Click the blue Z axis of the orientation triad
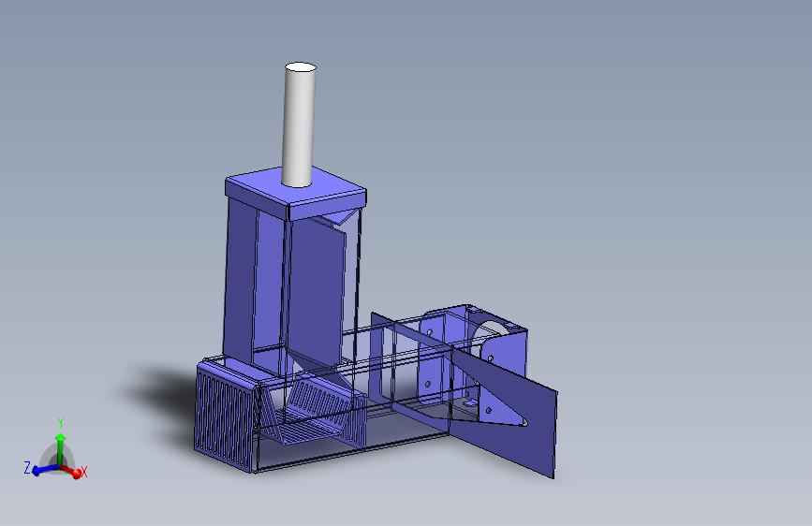 click(44, 470)
